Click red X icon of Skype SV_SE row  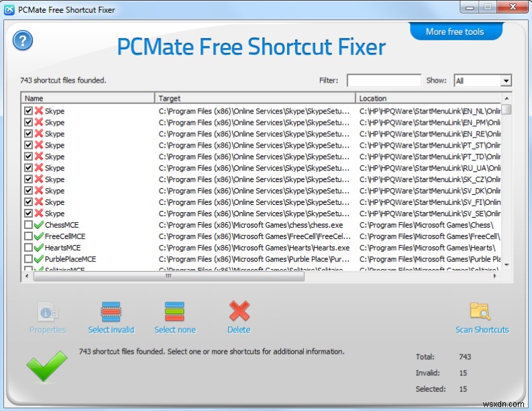pos(39,213)
